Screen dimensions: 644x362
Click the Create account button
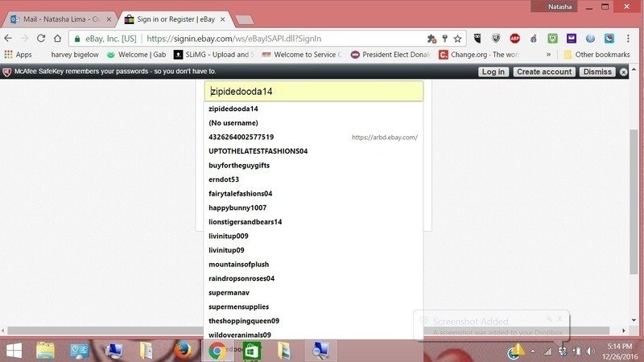pyautogui.click(x=544, y=72)
